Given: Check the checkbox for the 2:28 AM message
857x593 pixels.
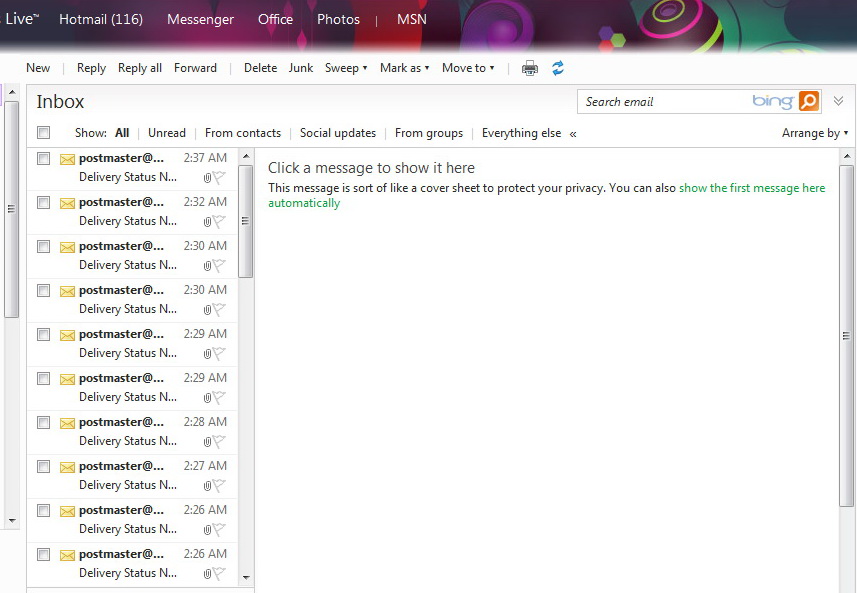Looking at the screenshot, I should pos(43,422).
